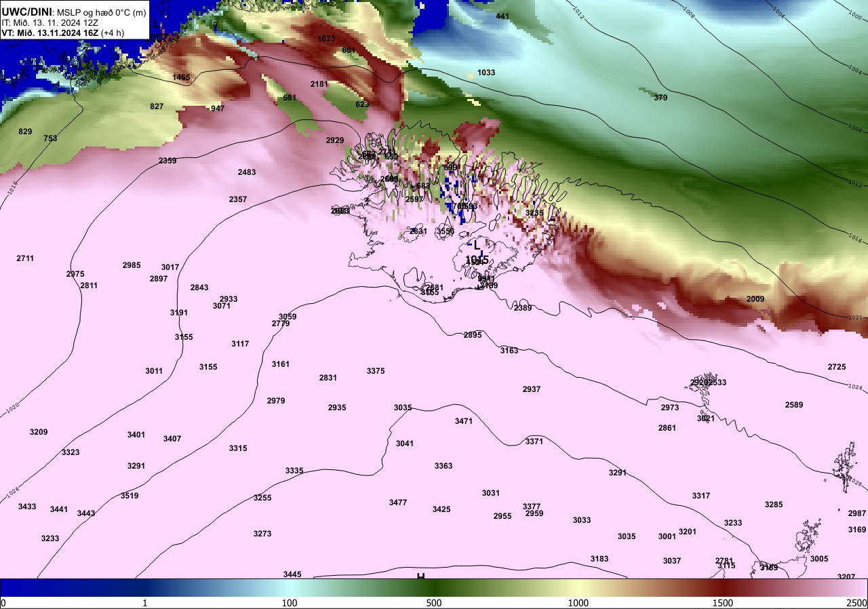Click the map value 2973
The height and width of the screenshot is (609, 868).
(670, 408)
